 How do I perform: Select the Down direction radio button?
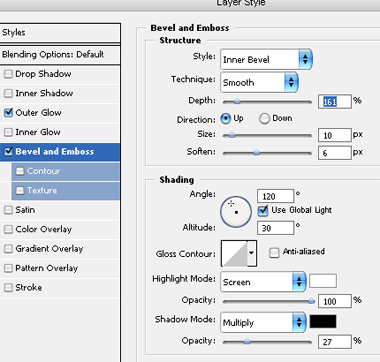(x=264, y=118)
